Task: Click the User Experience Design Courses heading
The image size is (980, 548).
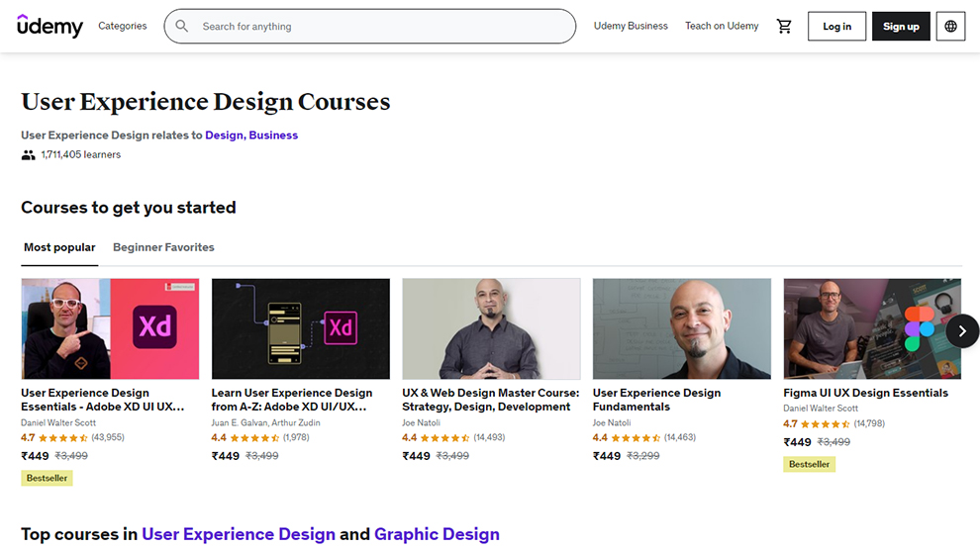Action: 206,102
